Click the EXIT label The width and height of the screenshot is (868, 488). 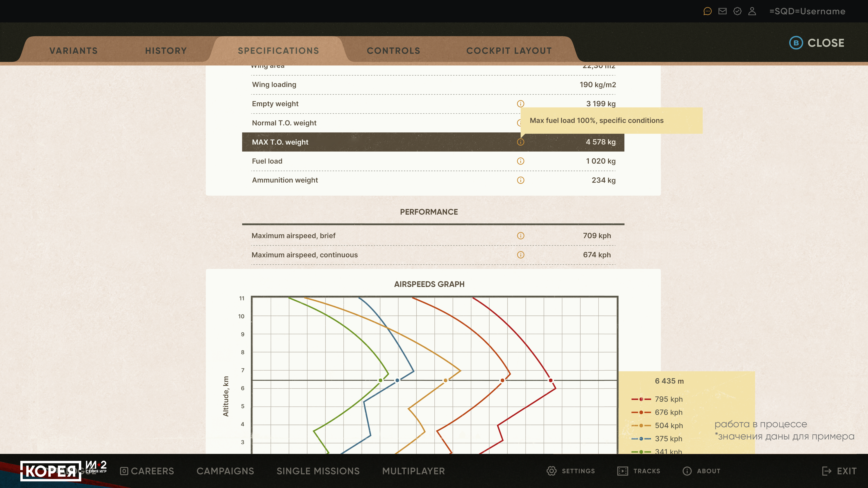click(x=847, y=471)
